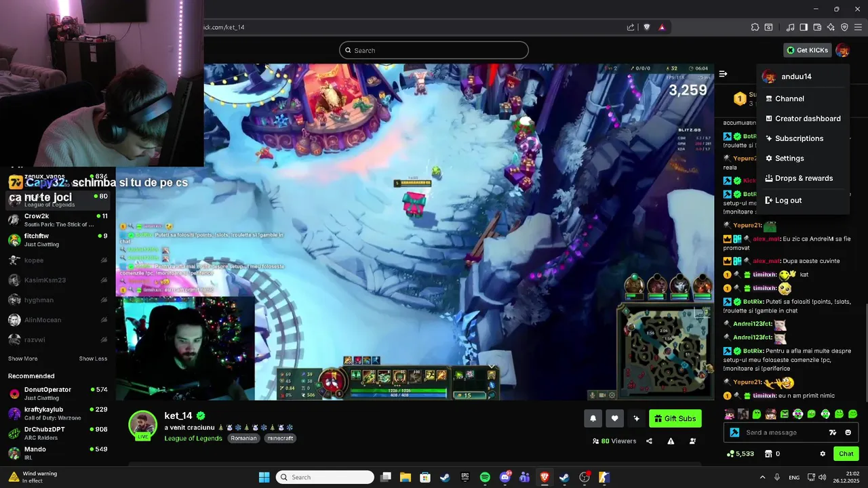Open Brave Shields lion icon in address bar

click(x=647, y=27)
